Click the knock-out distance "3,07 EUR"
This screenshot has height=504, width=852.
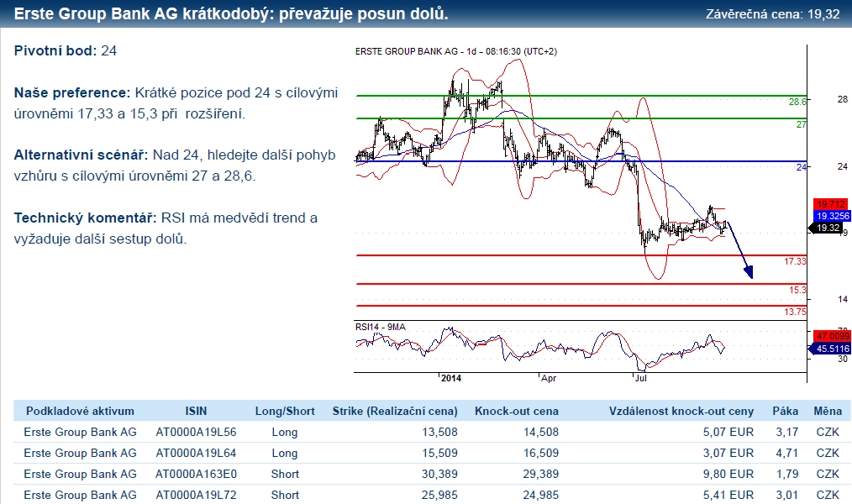[x=728, y=453]
